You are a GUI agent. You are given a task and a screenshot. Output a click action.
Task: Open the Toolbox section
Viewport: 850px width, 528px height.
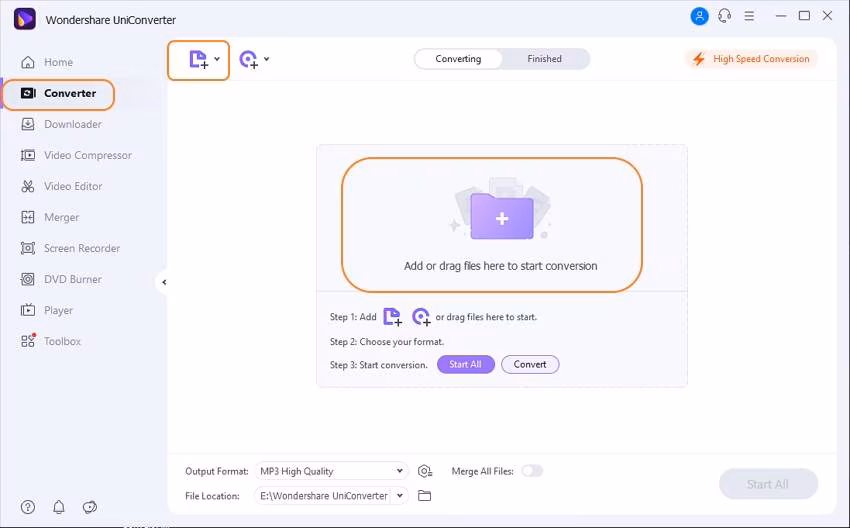[x=51, y=341]
